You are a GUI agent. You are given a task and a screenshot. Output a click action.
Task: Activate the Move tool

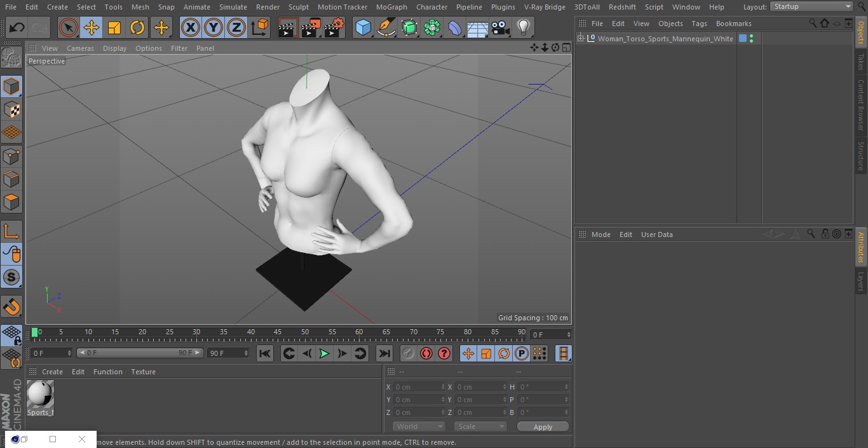pyautogui.click(x=91, y=28)
